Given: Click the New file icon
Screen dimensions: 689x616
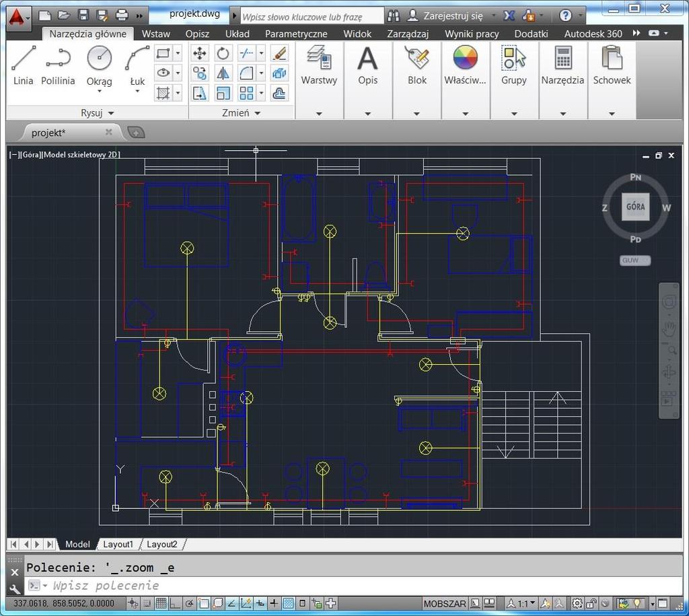Looking at the screenshot, I should [x=45, y=15].
